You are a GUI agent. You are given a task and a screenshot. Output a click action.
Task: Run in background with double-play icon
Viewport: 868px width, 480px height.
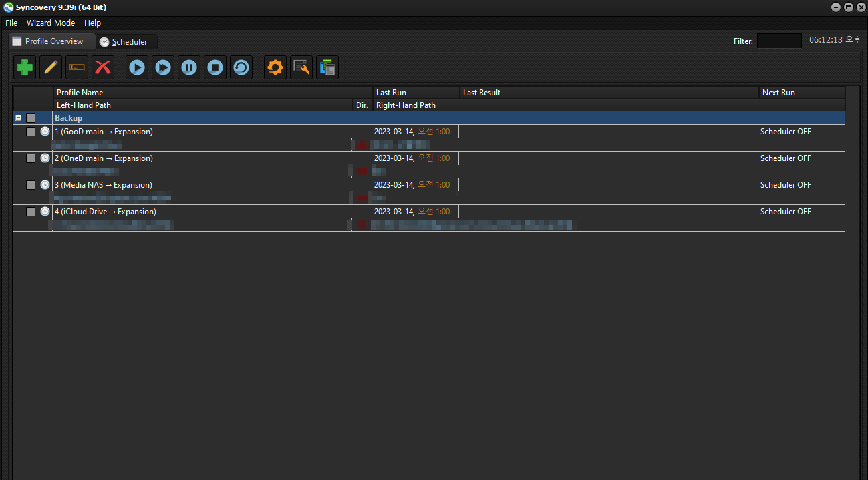tap(163, 67)
